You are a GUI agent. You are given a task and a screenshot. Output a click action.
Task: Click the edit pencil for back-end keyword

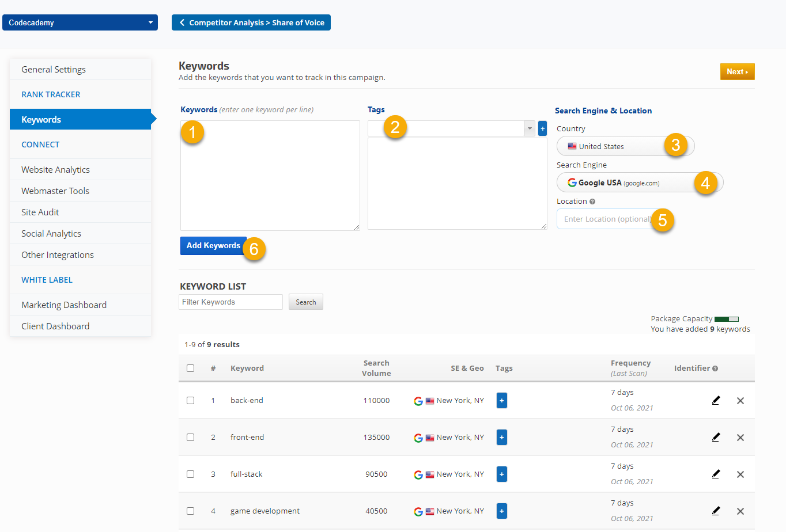(x=716, y=400)
